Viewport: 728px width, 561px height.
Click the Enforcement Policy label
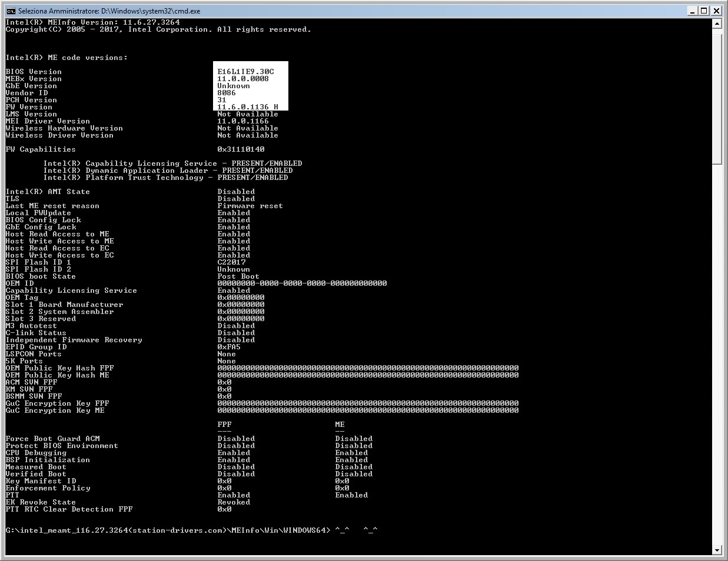[x=48, y=488]
